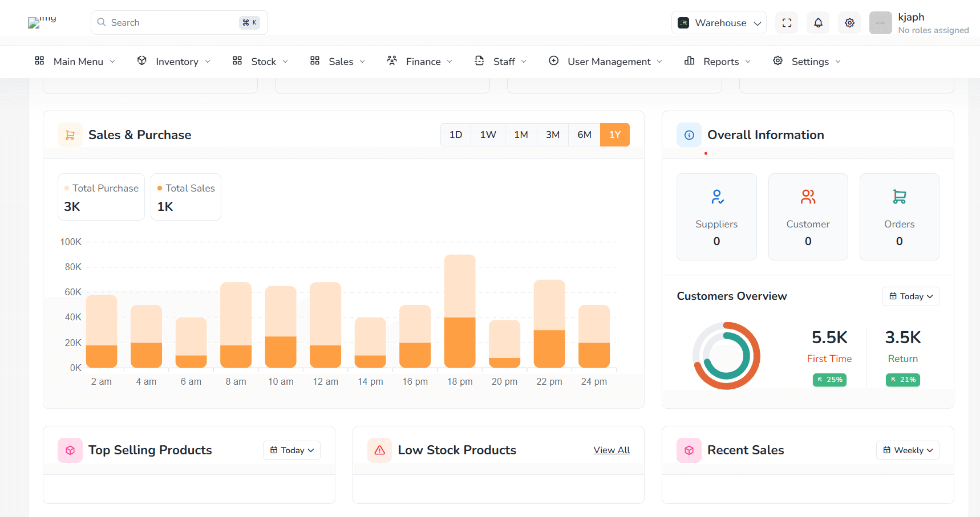Click the Orders cart icon card
This screenshot has width=980, height=517.
(x=899, y=217)
